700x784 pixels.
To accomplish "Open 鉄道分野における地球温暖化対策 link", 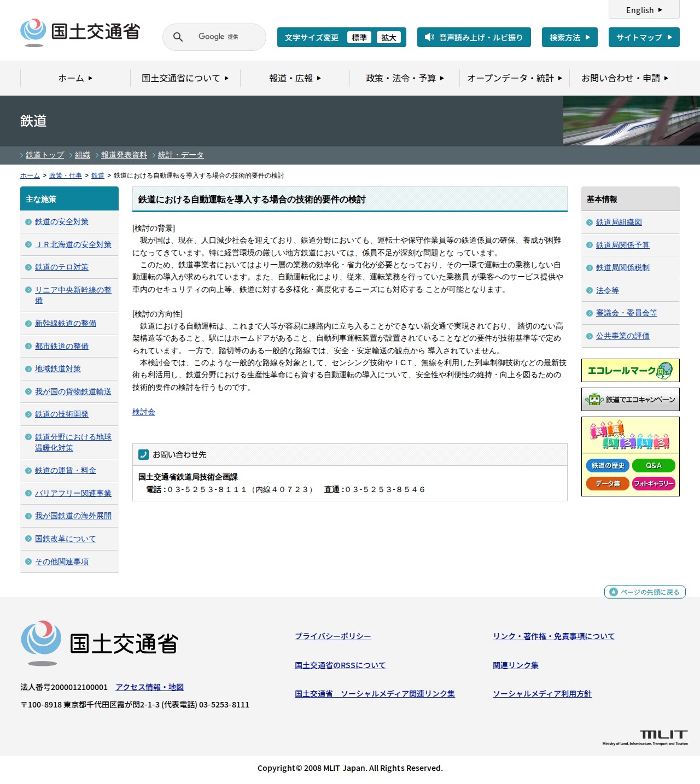I will pyautogui.click(x=73, y=442).
